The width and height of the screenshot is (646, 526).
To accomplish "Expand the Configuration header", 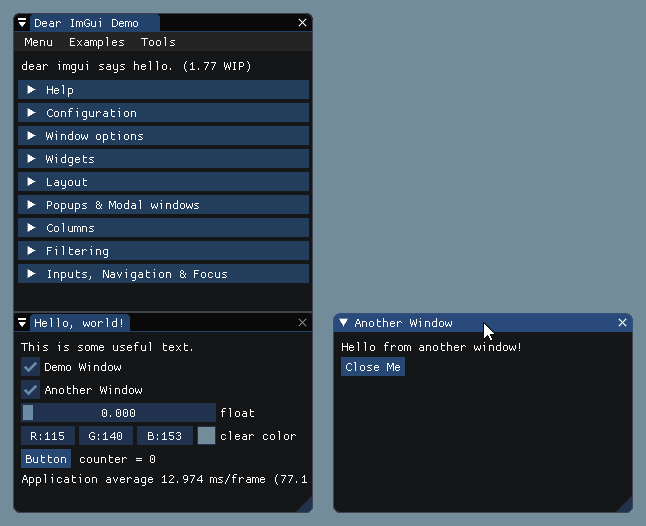I will pos(163,113).
